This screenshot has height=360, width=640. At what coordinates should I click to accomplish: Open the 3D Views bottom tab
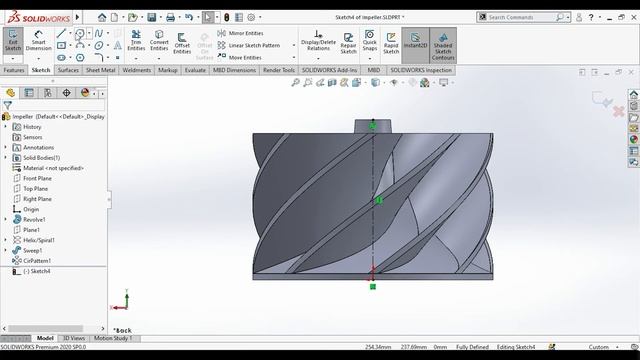tap(74, 338)
